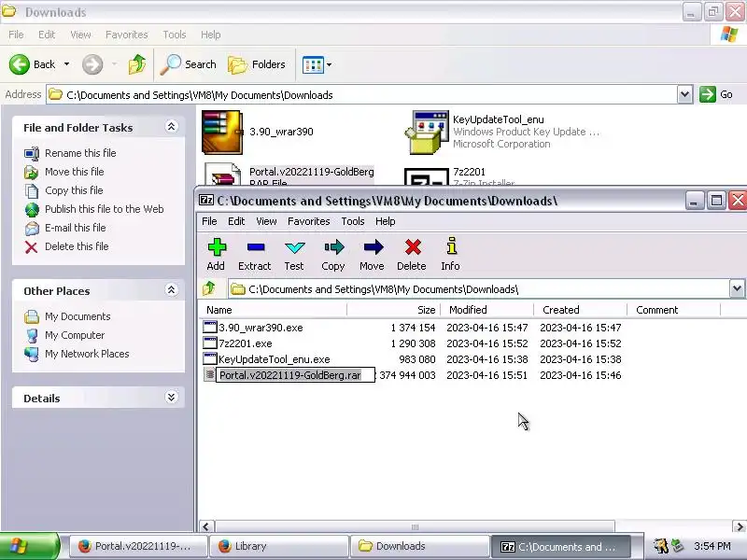Image resolution: width=747 pixels, height=560 pixels.
Task: Open the Explorer address bar dropdown
Action: click(684, 94)
